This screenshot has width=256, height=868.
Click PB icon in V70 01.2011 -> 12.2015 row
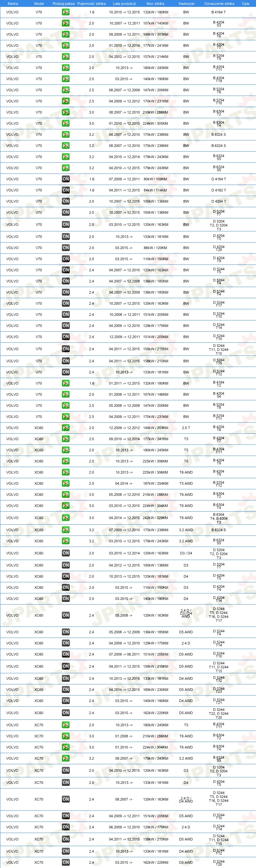[66, 383]
